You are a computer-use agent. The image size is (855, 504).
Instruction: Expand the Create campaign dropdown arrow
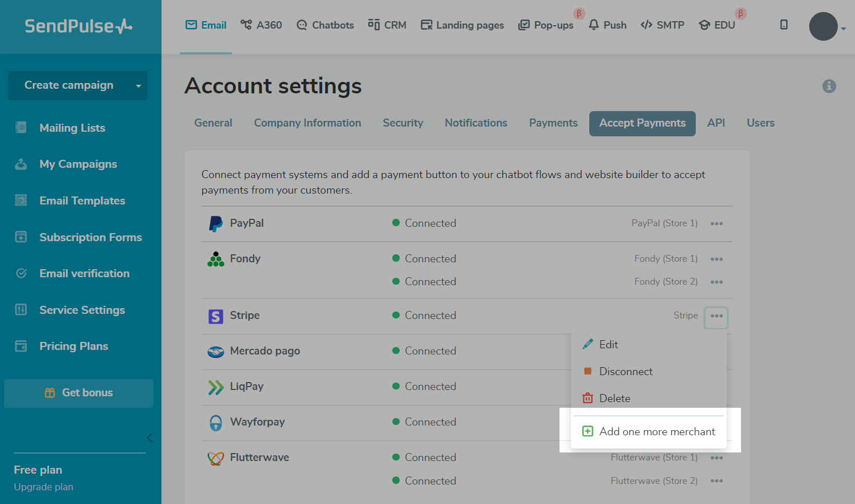pyautogui.click(x=139, y=86)
